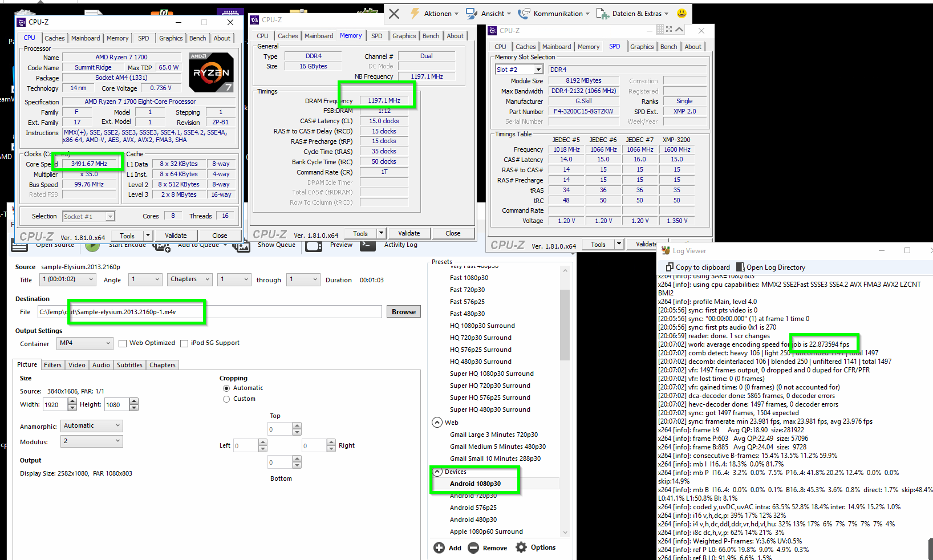Click the Width stepper arrows

[x=72, y=404]
